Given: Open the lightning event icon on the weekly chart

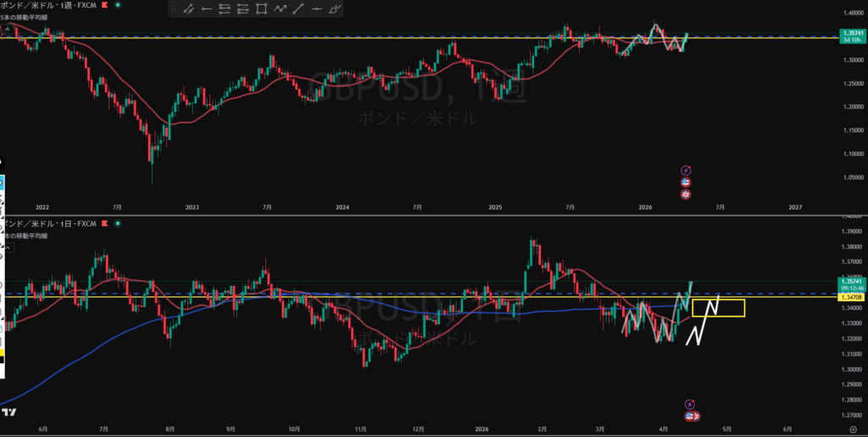Looking at the screenshot, I should [x=686, y=171].
